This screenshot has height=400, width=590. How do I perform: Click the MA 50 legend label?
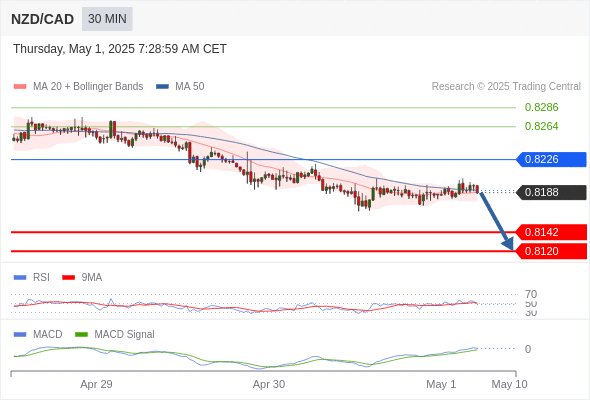[190, 87]
